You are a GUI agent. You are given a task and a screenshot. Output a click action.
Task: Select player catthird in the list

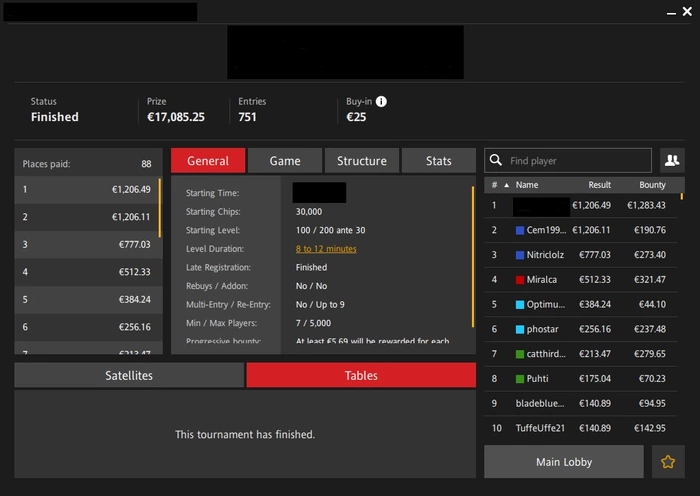[x=580, y=354]
